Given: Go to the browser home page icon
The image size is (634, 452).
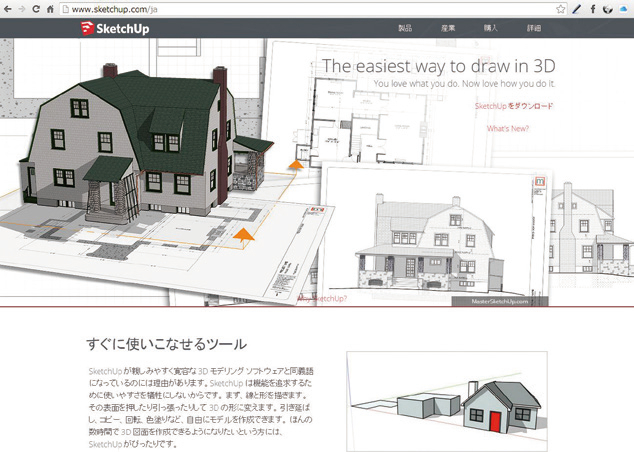Looking at the screenshot, I should (x=50, y=9).
